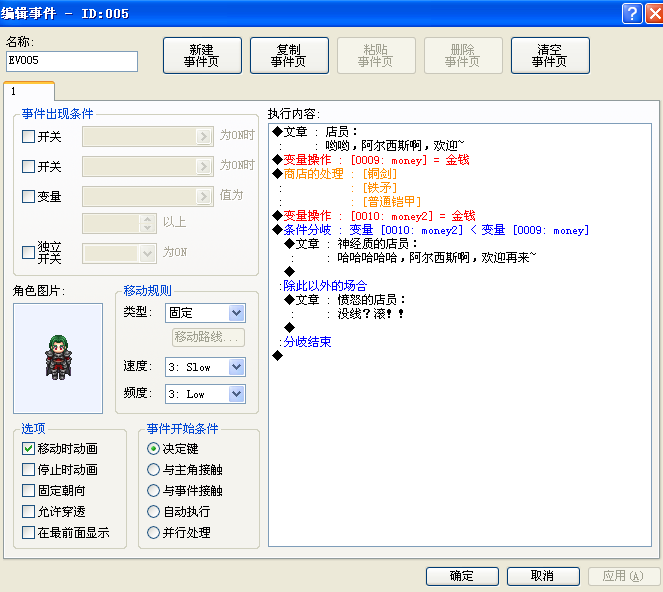Open the 频度 dropdown showing 3: Low

[x=236, y=394]
